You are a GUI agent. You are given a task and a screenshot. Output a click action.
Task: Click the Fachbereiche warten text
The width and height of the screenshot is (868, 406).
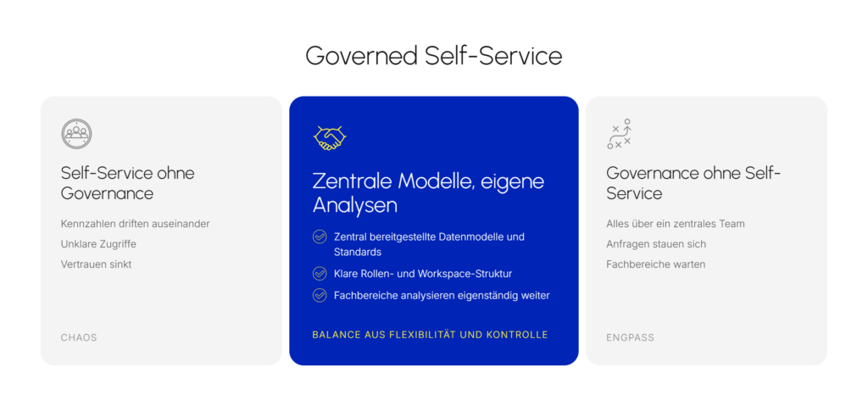tap(655, 264)
